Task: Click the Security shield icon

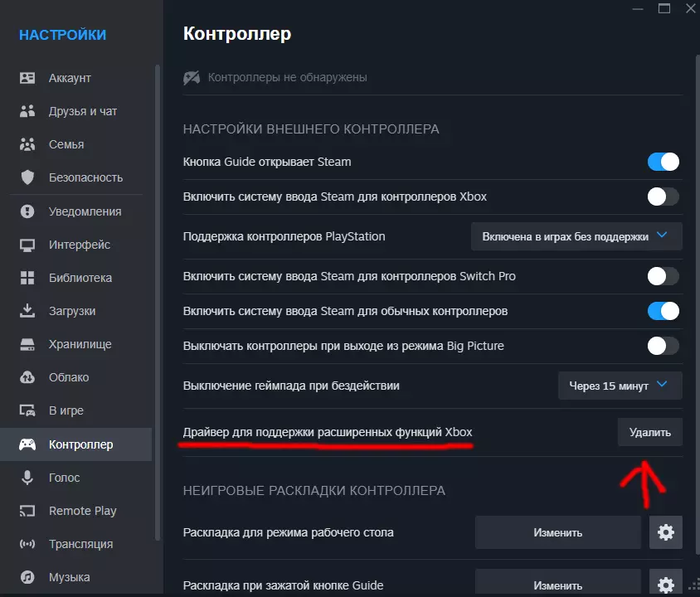Action: pos(27,177)
